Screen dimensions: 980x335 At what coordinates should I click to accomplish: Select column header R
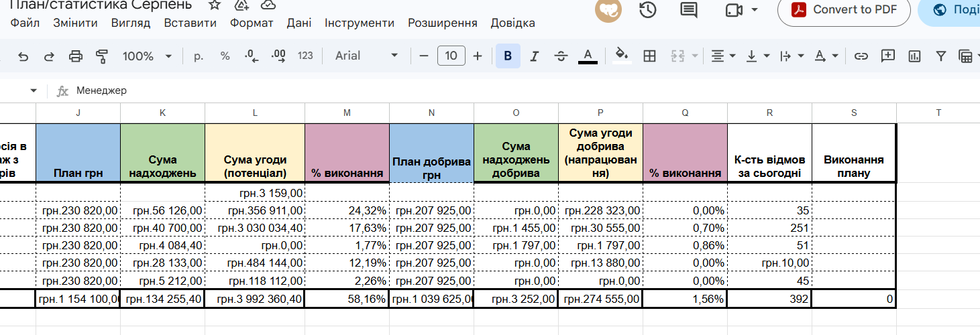click(769, 113)
